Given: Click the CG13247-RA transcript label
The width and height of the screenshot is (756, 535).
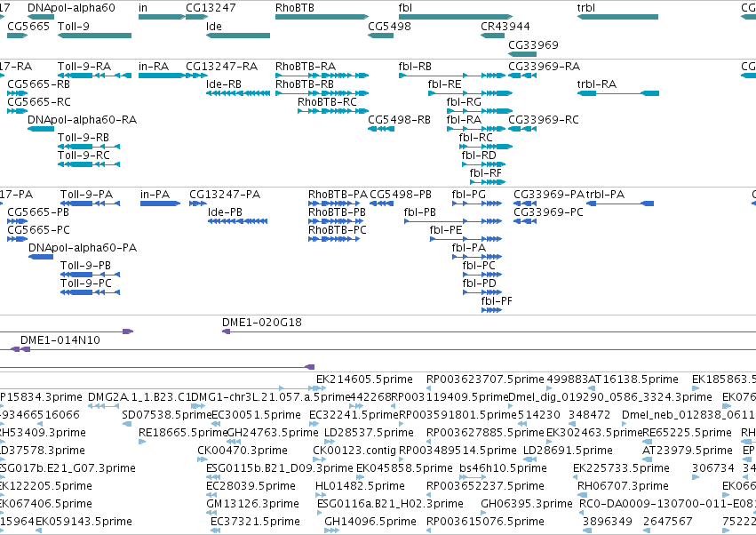Looking at the screenshot, I should [x=222, y=66].
